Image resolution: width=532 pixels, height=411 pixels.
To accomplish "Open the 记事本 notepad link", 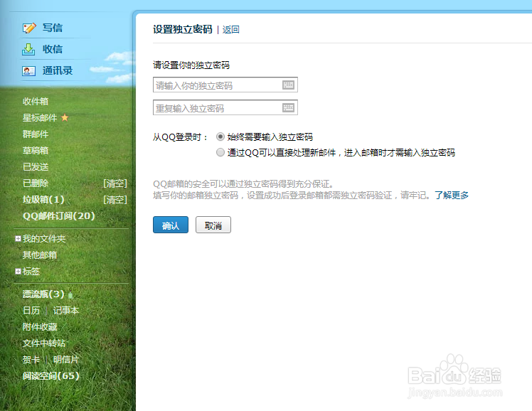I will click(66, 310).
